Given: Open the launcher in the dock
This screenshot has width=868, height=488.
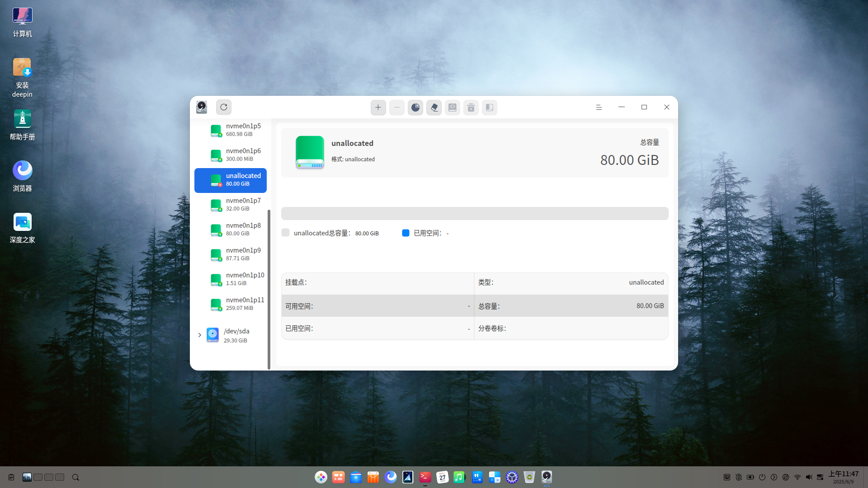Looking at the screenshot, I should pyautogui.click(x=321, y=477).
